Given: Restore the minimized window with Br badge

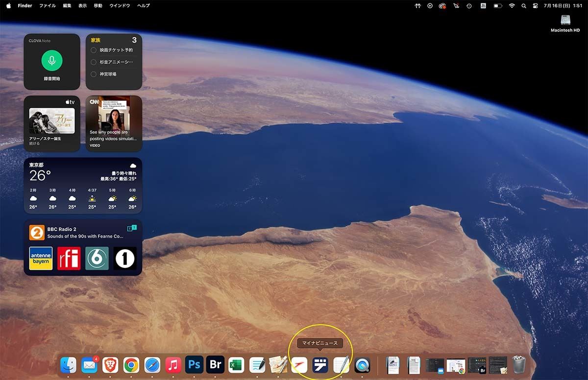Looking at the screenshot, I should coord(477,365).
